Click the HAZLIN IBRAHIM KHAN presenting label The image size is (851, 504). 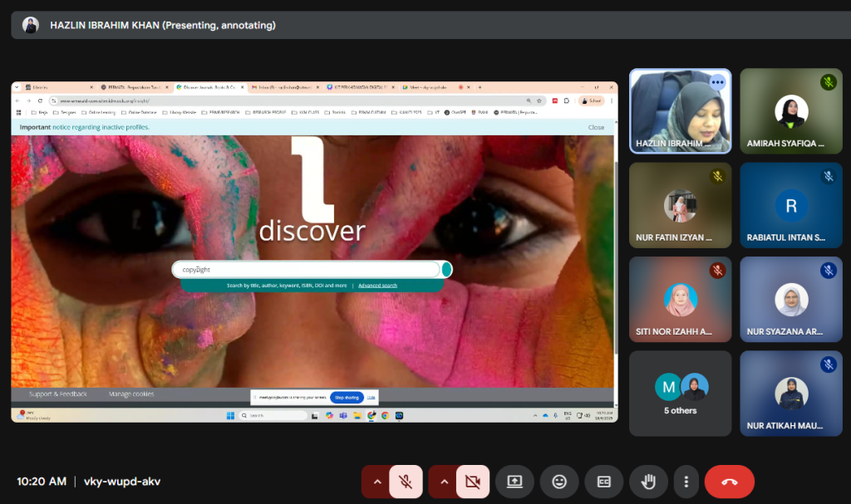[163, 25]
